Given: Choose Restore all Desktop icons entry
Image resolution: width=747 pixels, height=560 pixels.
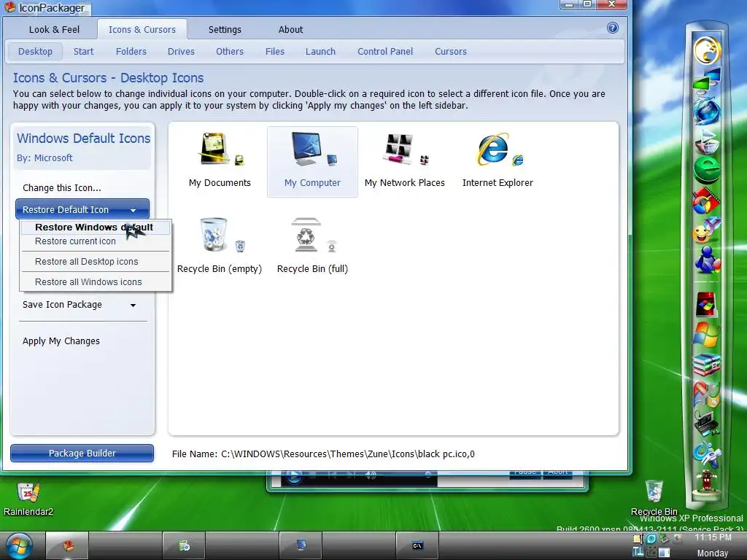Looking at the screenshot, I should coord(95,262).
